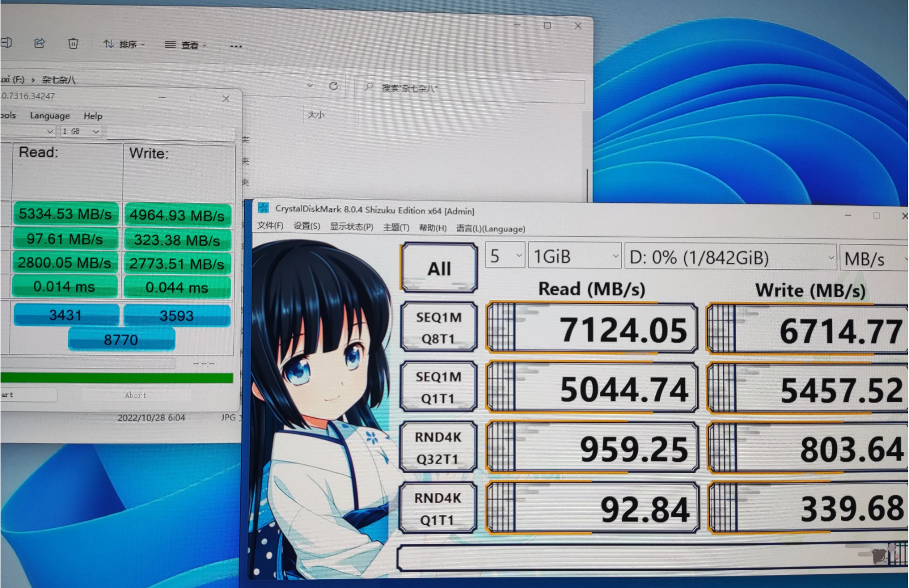Viewport: 909px width, 588px height.
Task: Open the test count dropdown showing 5
Action: coord(505,256)
